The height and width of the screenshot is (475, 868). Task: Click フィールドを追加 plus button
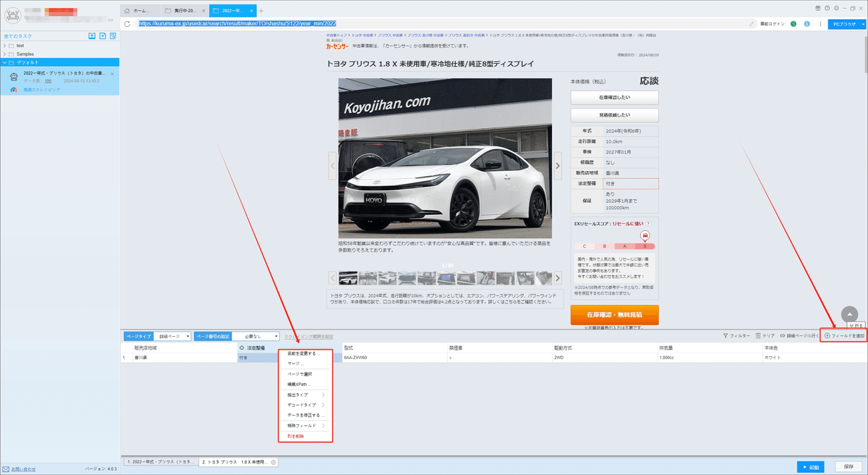844,336
